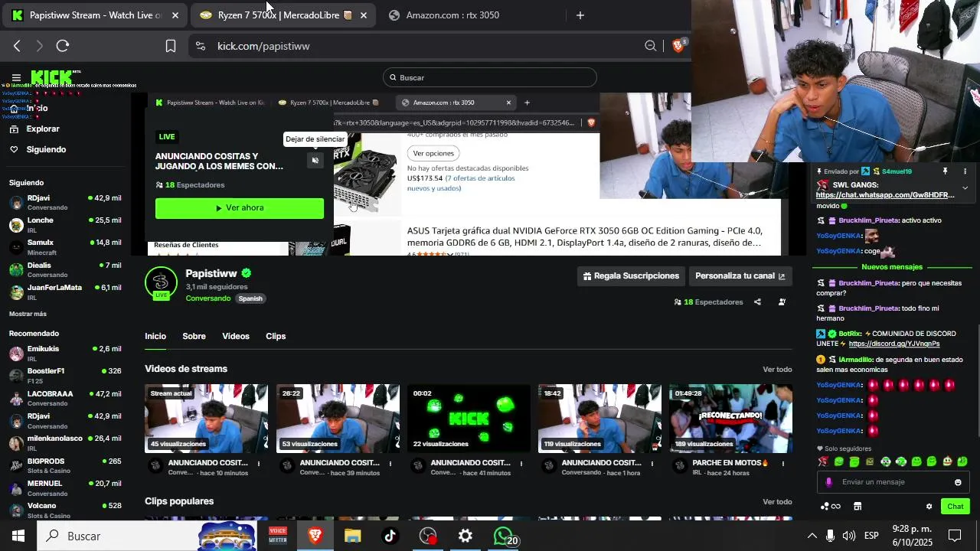Viewport: 980px width, 551px height.
Task: Click the Kick Buscar search field
Action: coord(490,77)
